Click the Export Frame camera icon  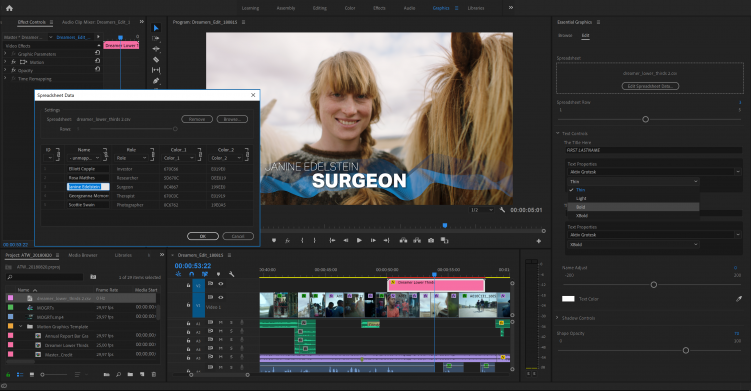(x=431, y=241)
